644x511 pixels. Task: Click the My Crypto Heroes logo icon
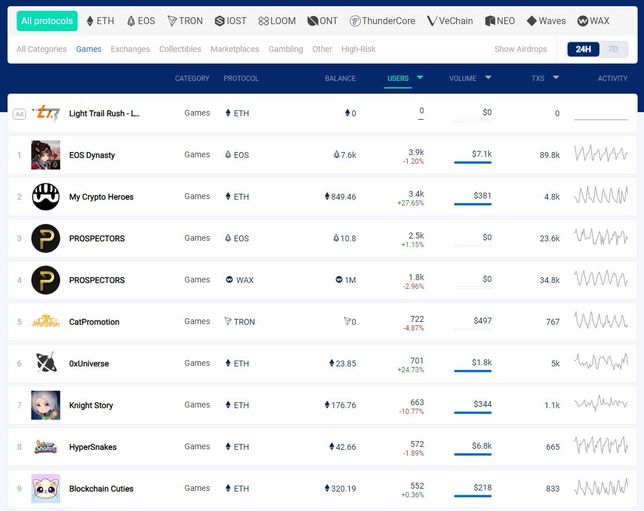pos(46,197)
